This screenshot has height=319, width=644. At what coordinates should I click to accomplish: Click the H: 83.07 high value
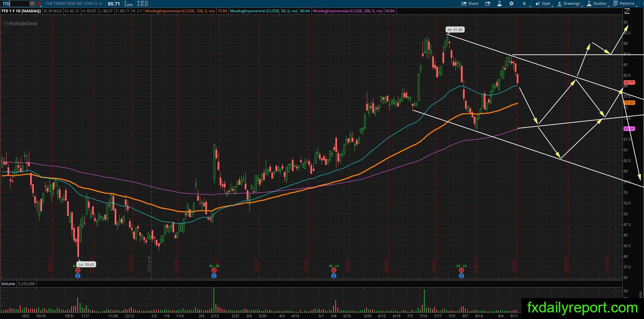(89, 11)
